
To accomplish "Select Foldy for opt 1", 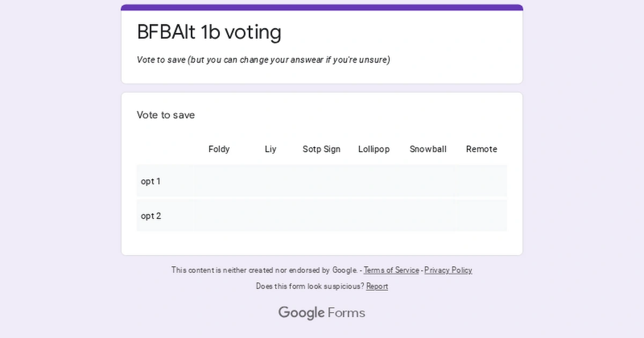I will tap(219, 181).
